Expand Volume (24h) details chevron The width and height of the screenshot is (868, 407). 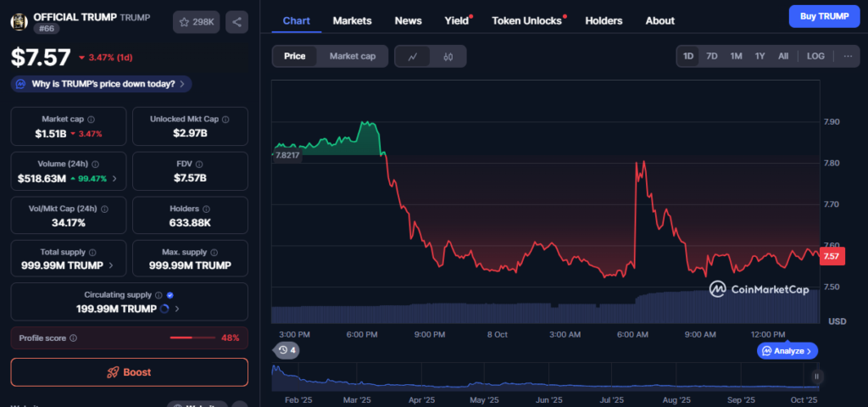[114, 179]
